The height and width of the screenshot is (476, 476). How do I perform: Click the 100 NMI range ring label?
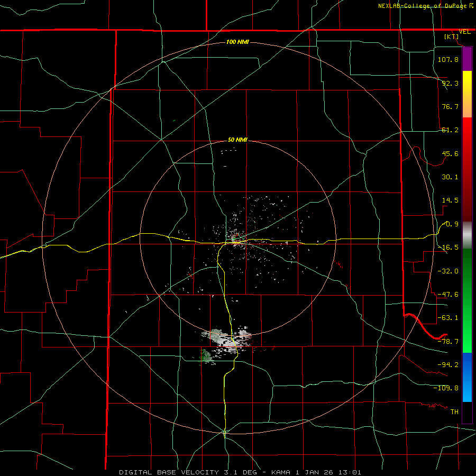pos(237,42)
